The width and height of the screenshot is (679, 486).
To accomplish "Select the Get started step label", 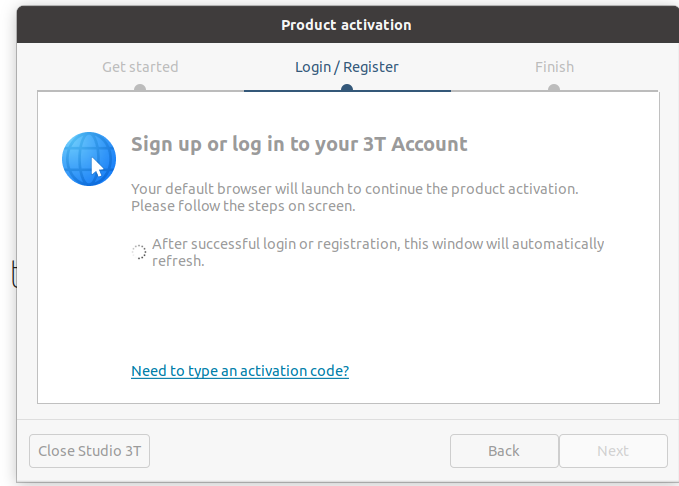I will (x=140, y=67).
